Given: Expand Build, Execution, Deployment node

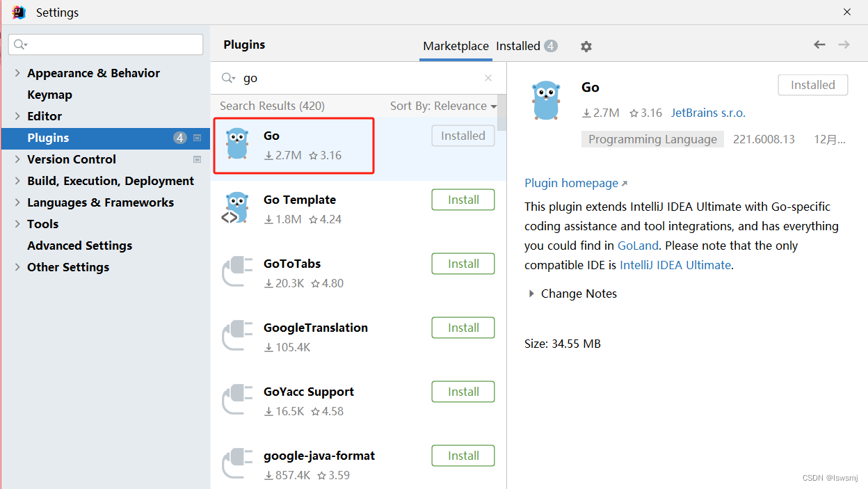Looking at the screenshot, I should point(17,181).
